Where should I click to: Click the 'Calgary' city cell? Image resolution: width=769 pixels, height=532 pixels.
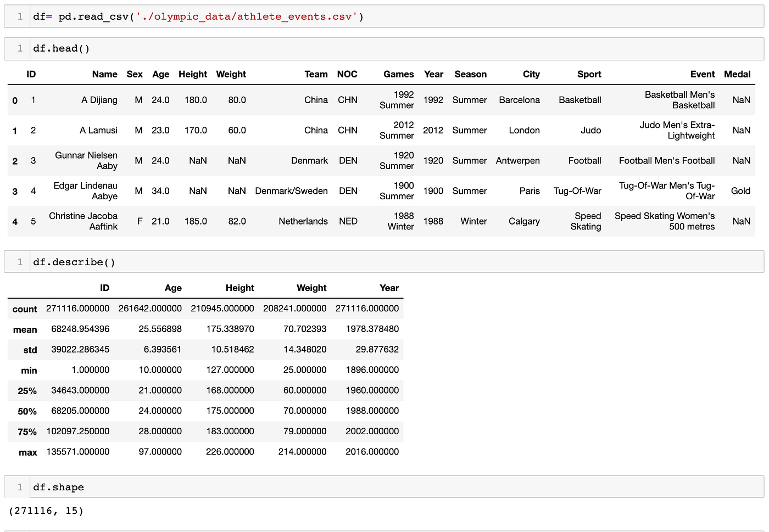pyautogui.click(x=524, y=221)
